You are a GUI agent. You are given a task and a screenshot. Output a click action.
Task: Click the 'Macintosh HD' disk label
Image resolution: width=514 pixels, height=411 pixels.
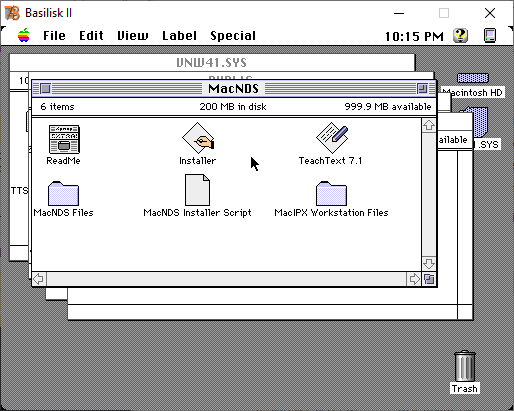click(x=473, y=93)
